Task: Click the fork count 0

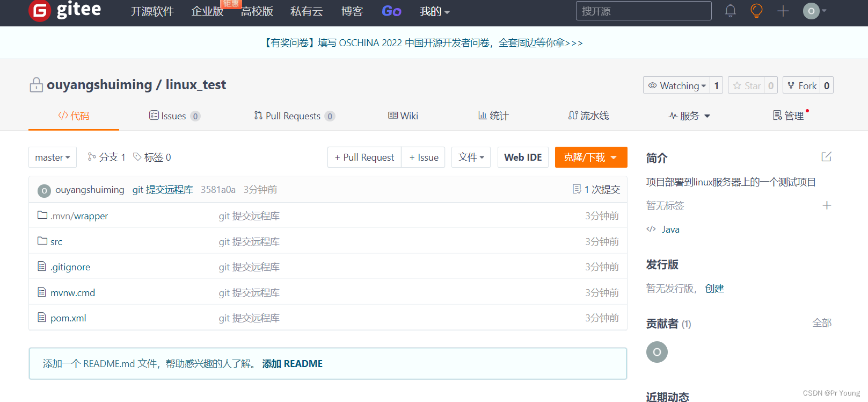Action: pos(827,85)
